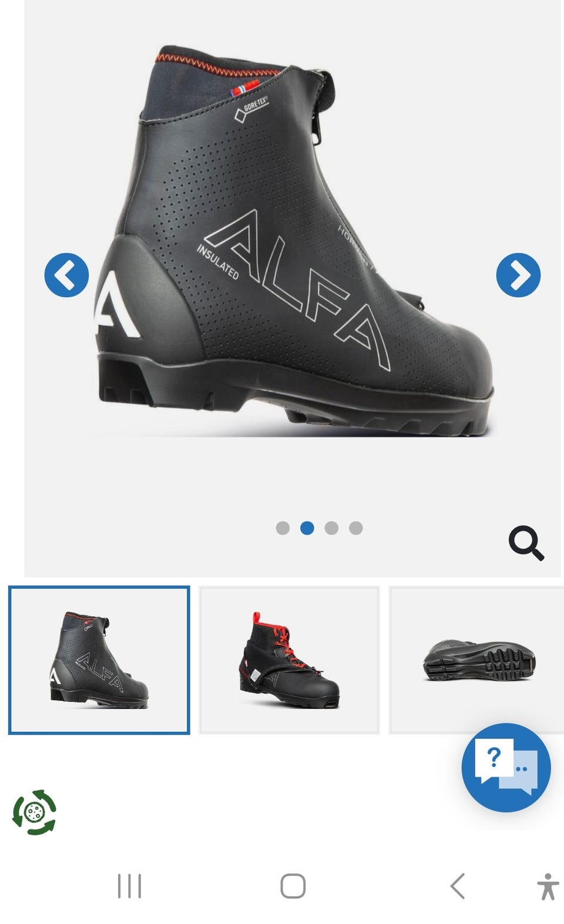Advance to the next product image

point(518,275)
